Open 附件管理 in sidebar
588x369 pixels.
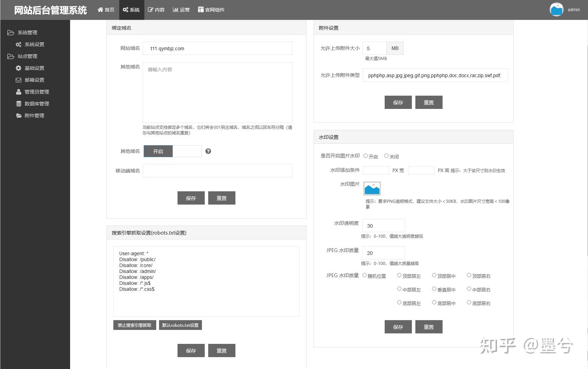click(30, 116)
